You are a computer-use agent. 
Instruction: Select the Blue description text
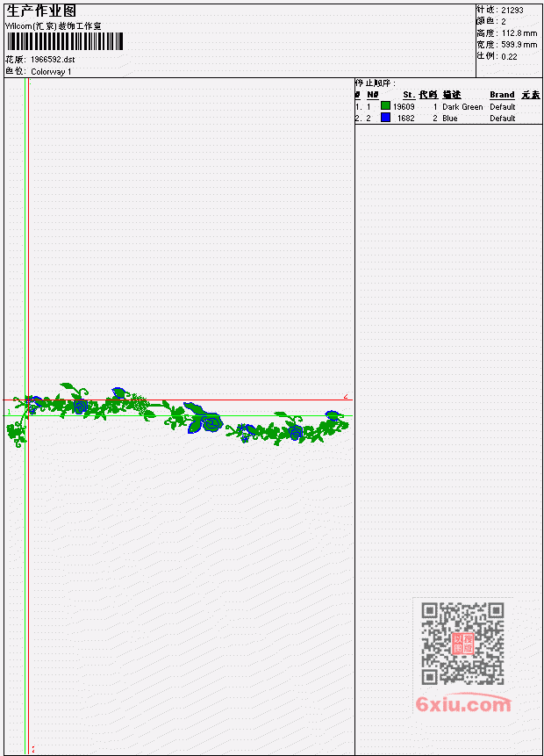(450, 119)
